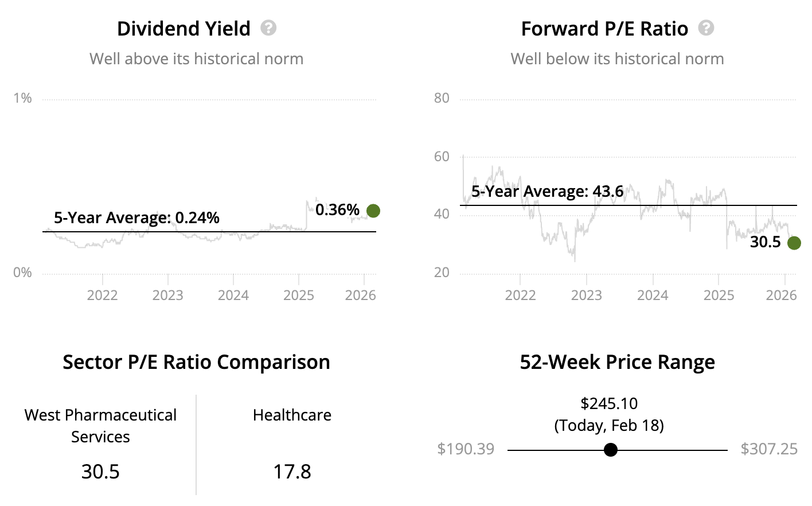Click the $245.10 current price label
Image resolution: width=812 pixels, height=506 pixels.
[609, 404]
